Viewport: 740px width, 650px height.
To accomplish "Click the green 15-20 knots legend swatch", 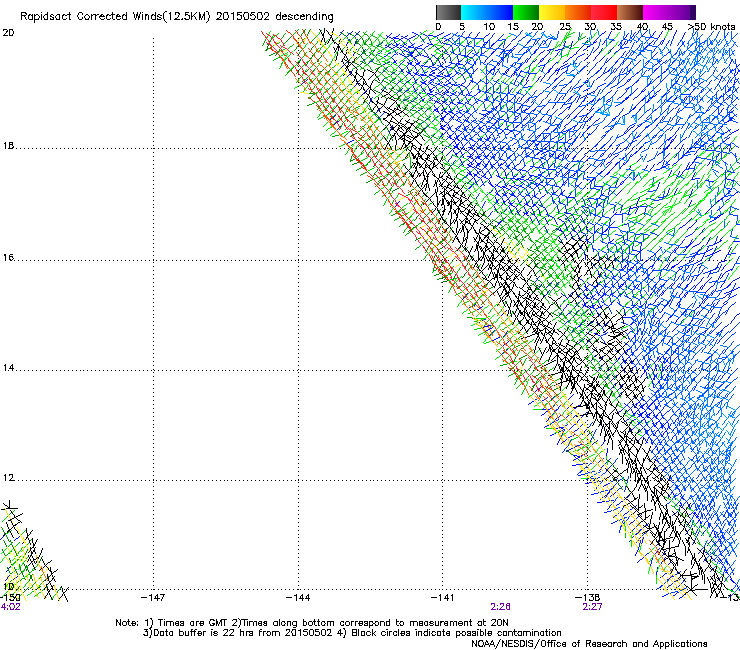I will click(526, 12).
